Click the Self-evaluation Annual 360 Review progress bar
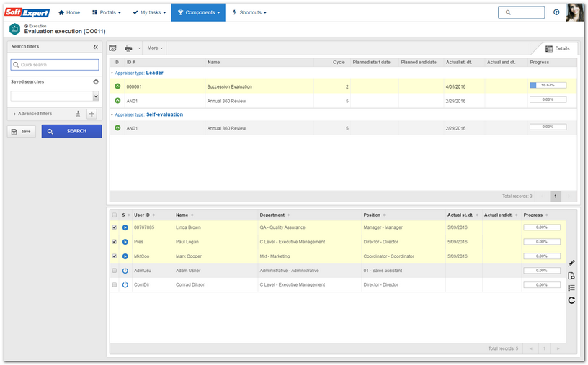Image resolution: width=588 pixels, height=365 pixels. tap(548, 127)
